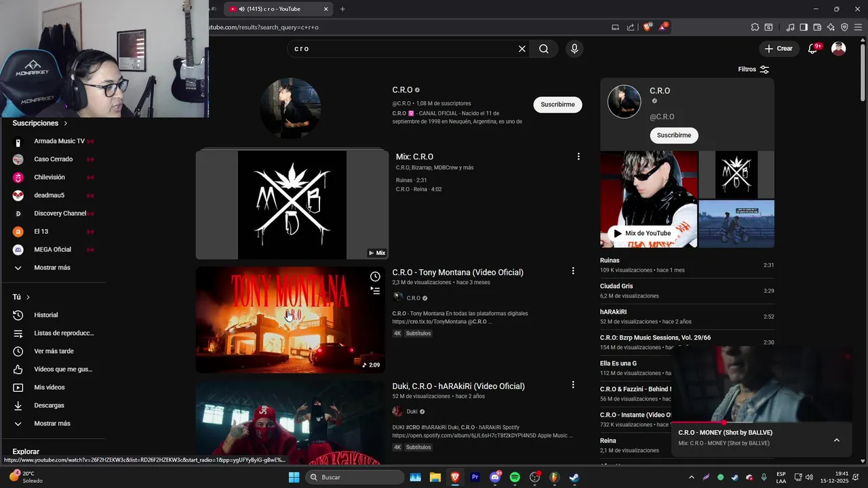Open media control music note icon
The height and width of the screenshot is (488, 868).
click(x=790, y=27)
